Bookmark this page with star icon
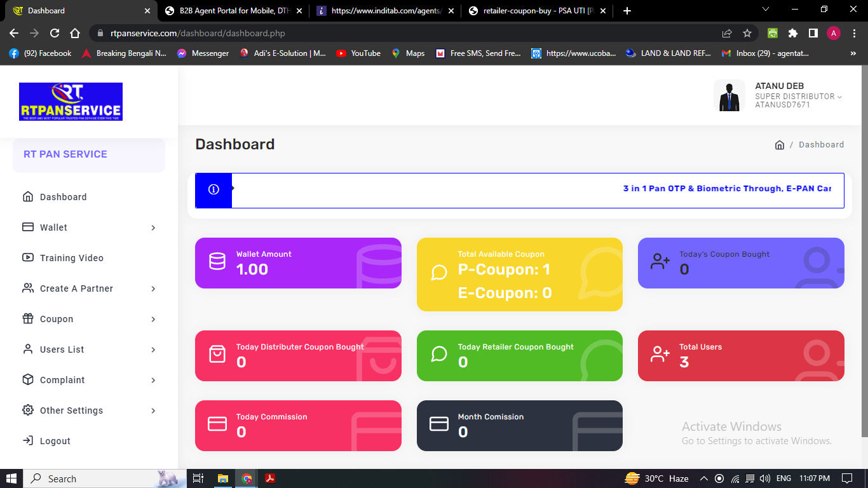Screen dimensions: 868x488 [x=747, y=33]
